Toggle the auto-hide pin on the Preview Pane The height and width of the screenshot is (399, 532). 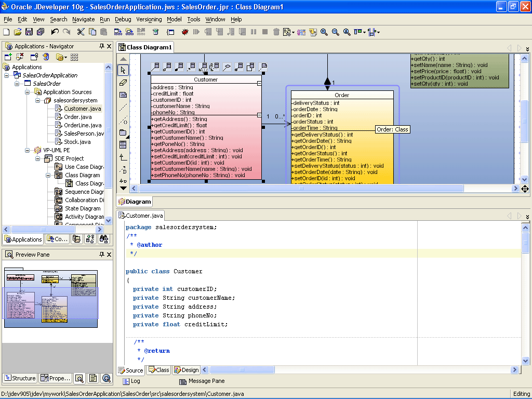tap(101, 255)
